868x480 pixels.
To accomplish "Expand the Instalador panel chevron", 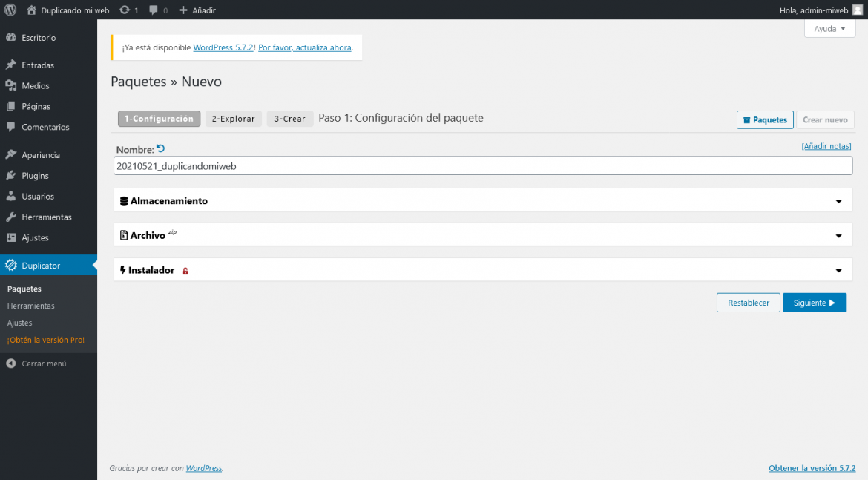I will coord(838,270).
